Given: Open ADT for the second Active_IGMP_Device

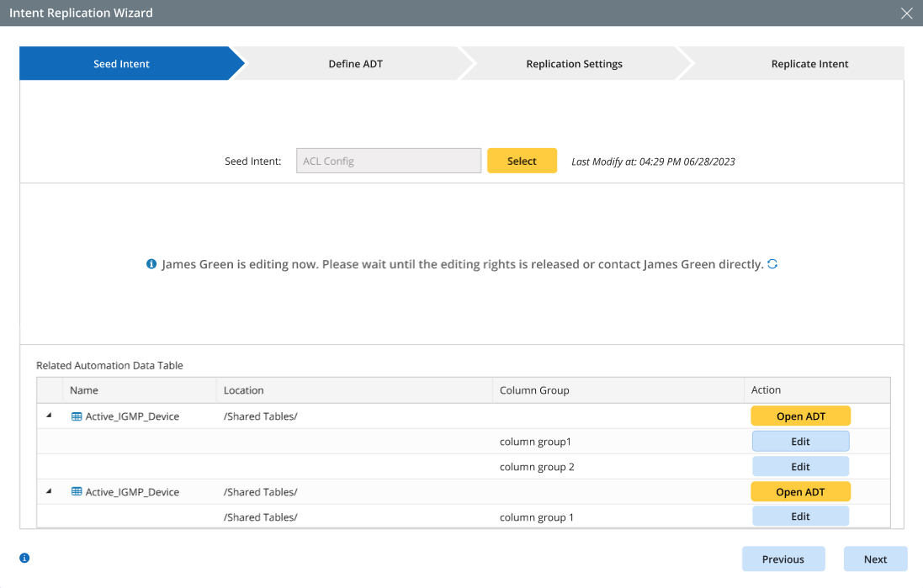Looking at the screenshot, I should [800, 492].
